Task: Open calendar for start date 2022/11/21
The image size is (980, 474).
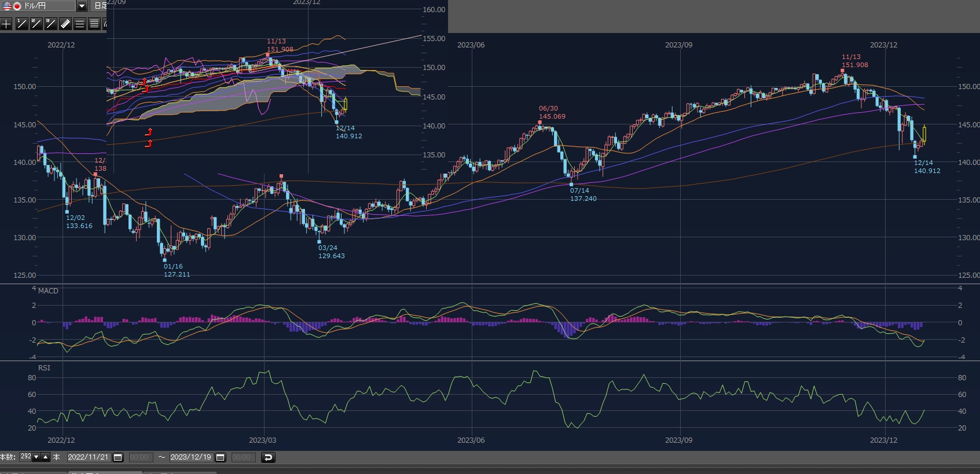Action: [118, 457]
